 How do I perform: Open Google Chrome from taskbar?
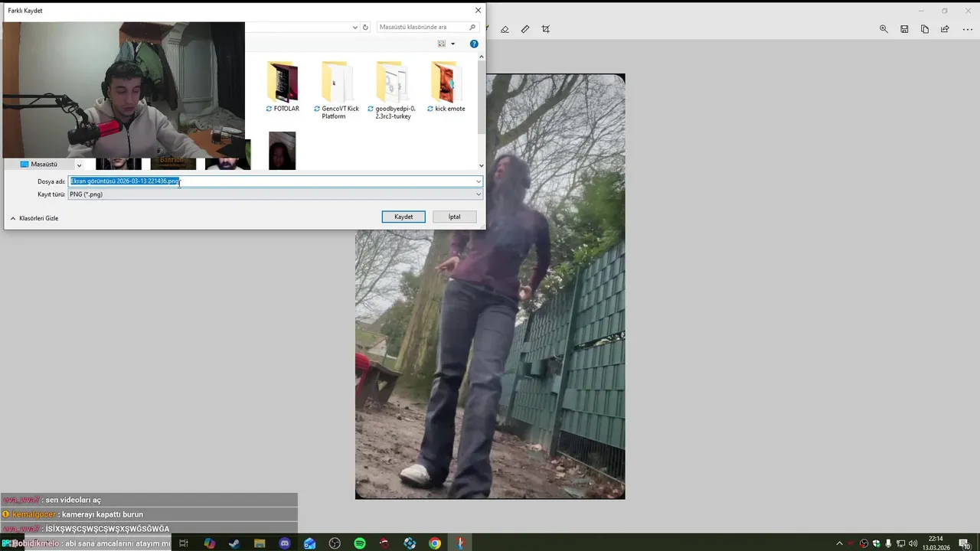click(x=435, y=543)
